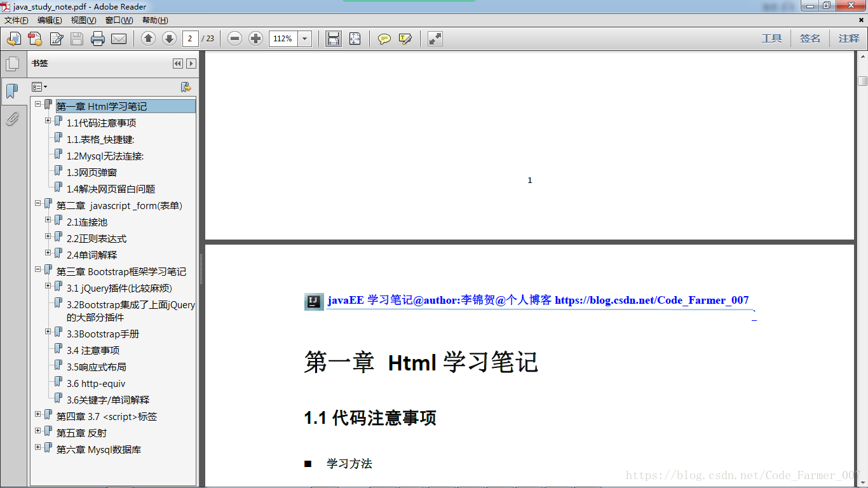
Task: Open the 签名 pane
Action: pos(810,39)
